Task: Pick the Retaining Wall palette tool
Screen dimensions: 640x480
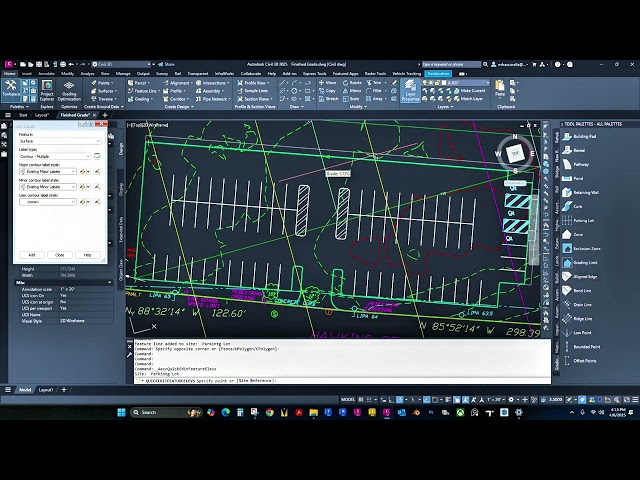Action: tap(581, 192)
